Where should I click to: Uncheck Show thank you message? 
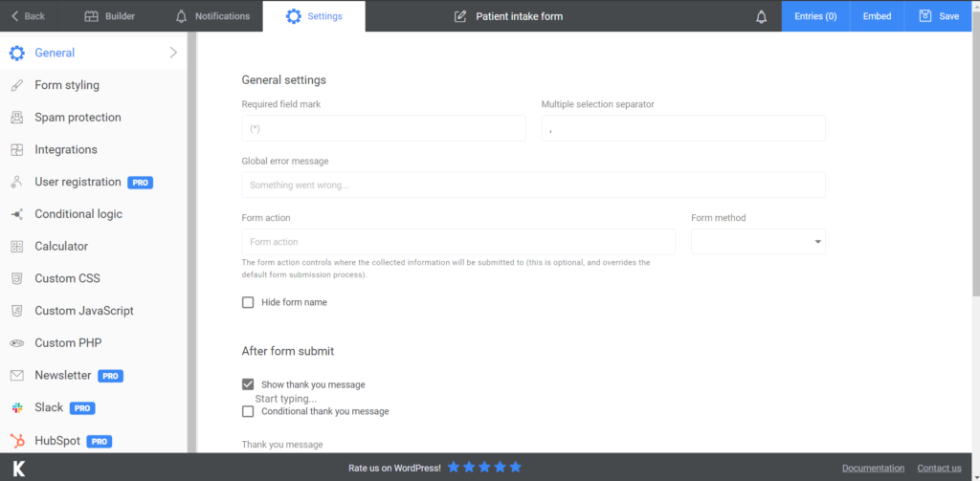pos(248,384)
